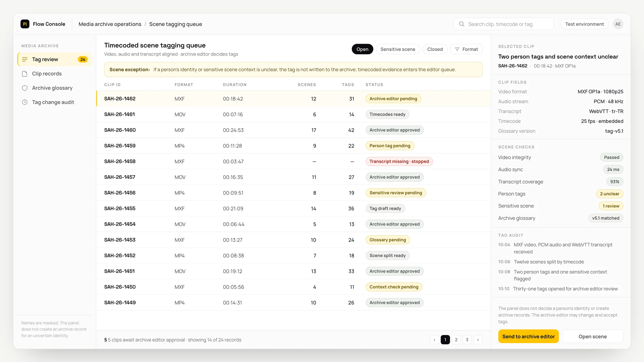Select clip row SAH-26-1460

pos(293,130)
